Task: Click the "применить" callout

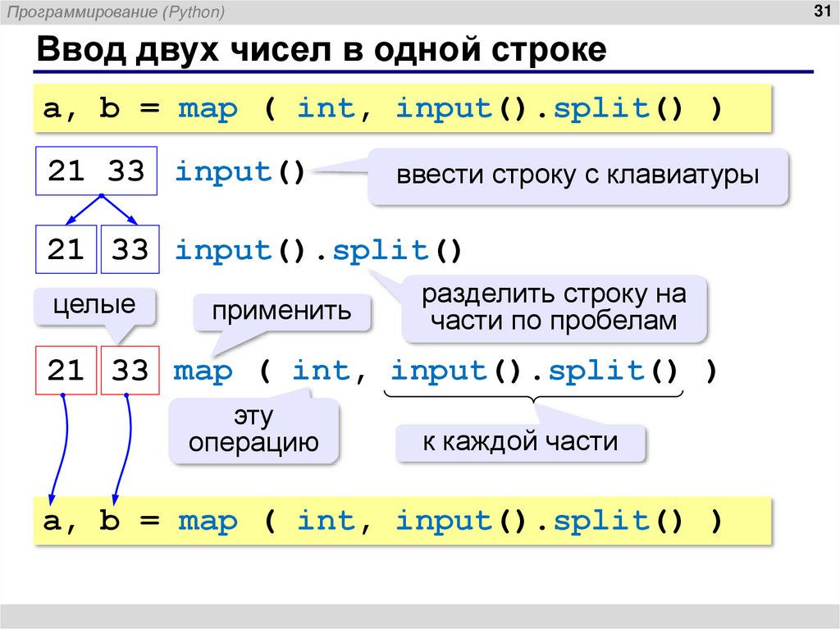Action: (282, 312)
